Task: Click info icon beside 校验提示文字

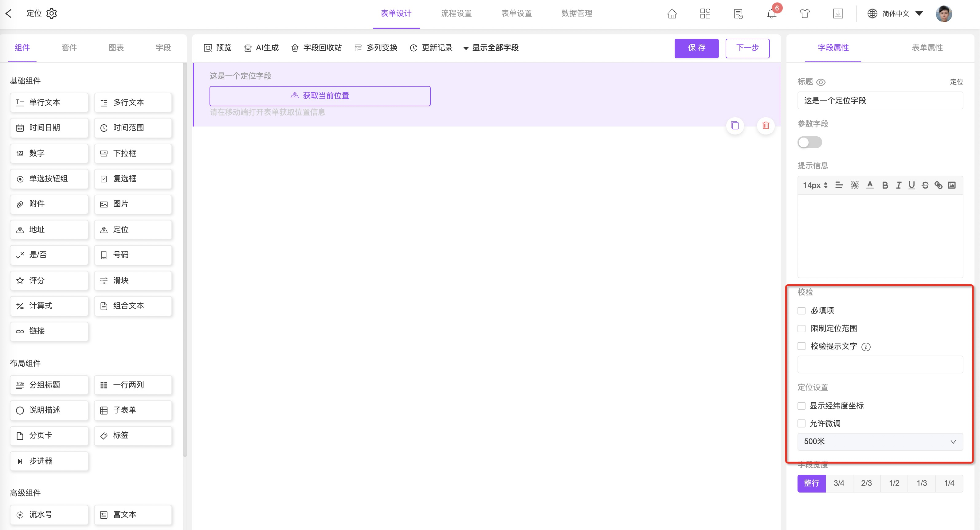Action: click(x=865, y=347)
